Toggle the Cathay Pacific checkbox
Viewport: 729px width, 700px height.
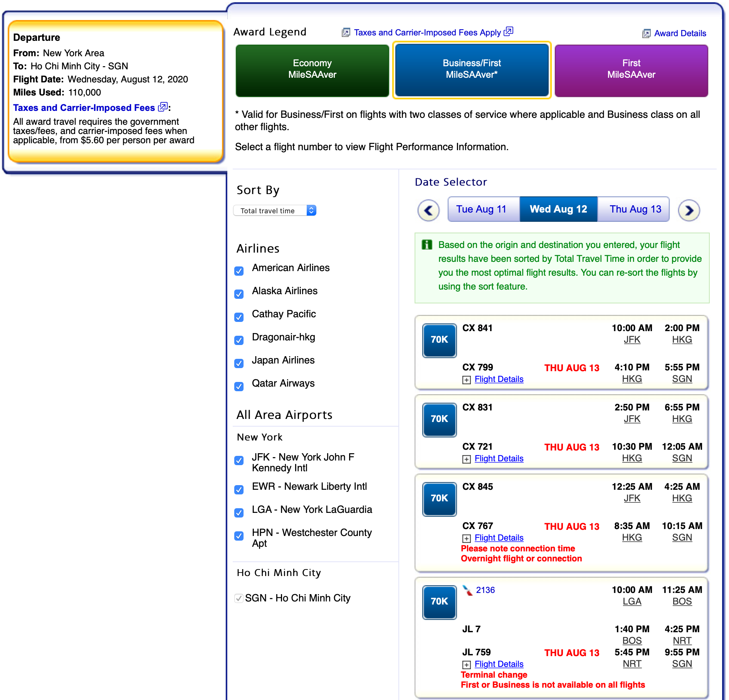(x=239, y=317)
